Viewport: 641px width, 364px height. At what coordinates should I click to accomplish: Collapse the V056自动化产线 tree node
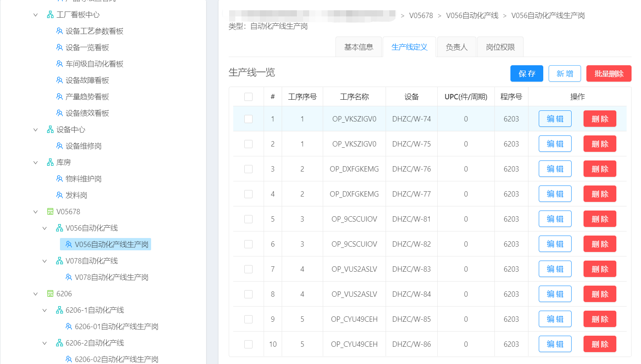(x=44, y=228)
